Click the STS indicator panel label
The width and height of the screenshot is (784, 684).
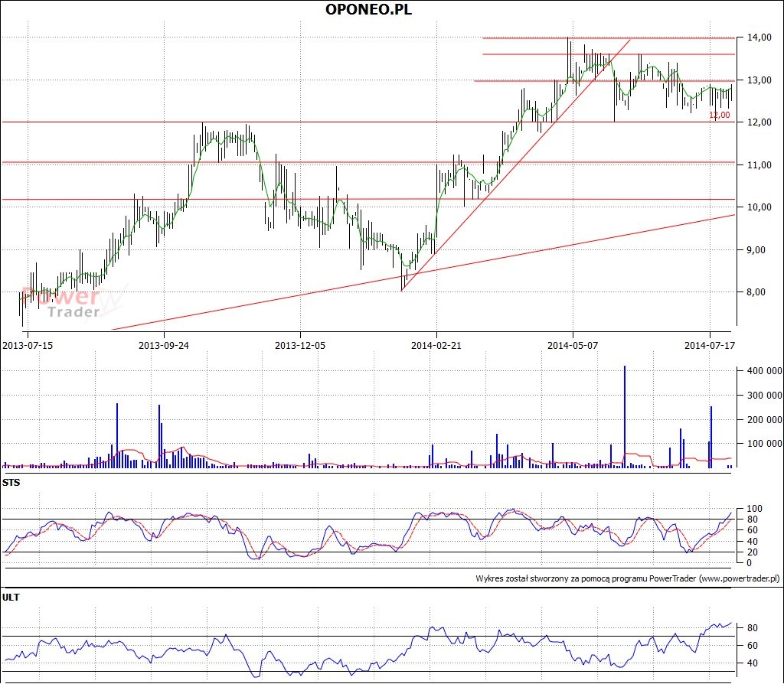click(x=11, y=483)
